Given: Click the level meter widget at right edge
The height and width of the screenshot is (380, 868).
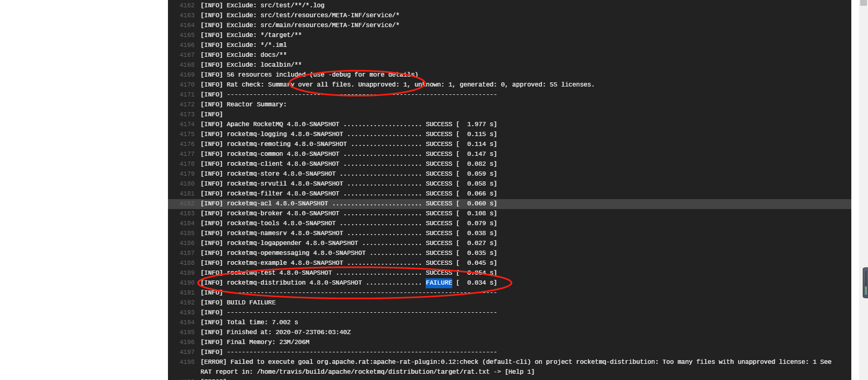Looking at the screenshot, I should coord(865,283).
